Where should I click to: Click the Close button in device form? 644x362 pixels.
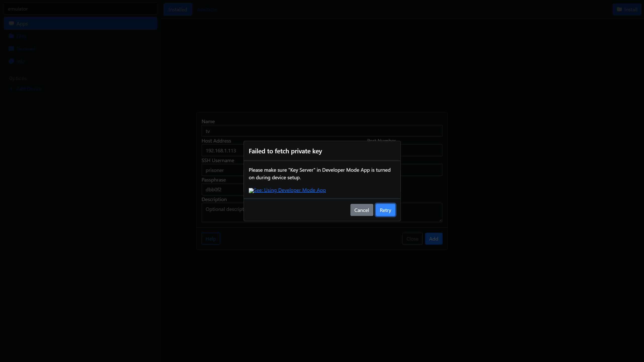pos(412,239)
